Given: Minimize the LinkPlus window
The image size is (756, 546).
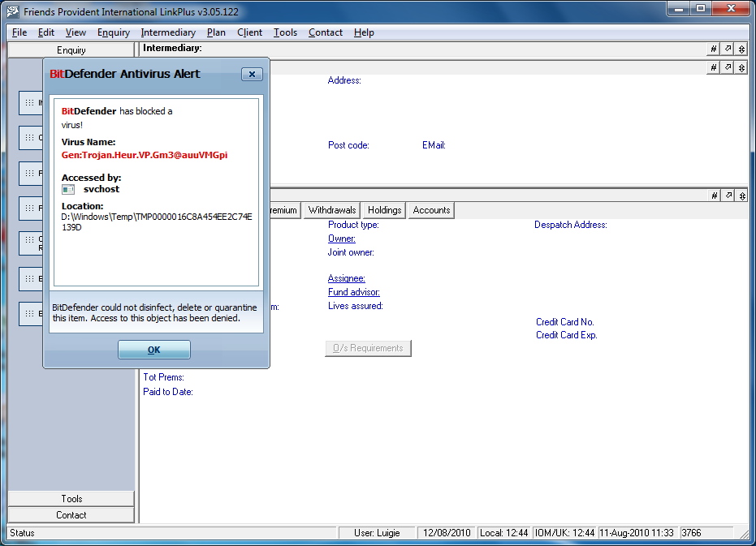Looking at the screenshot, I should [679, 8].
